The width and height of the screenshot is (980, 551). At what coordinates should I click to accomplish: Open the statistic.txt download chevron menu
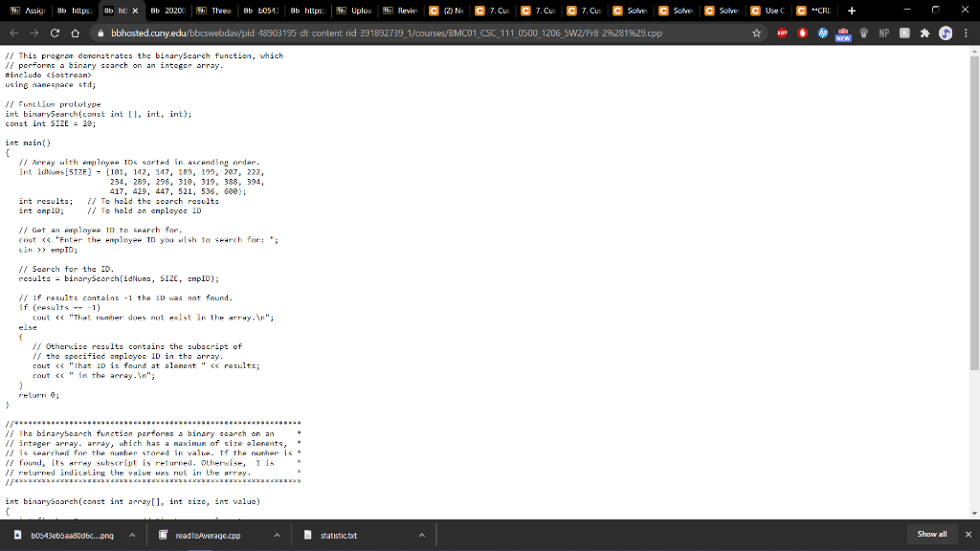tap(421, 535)
